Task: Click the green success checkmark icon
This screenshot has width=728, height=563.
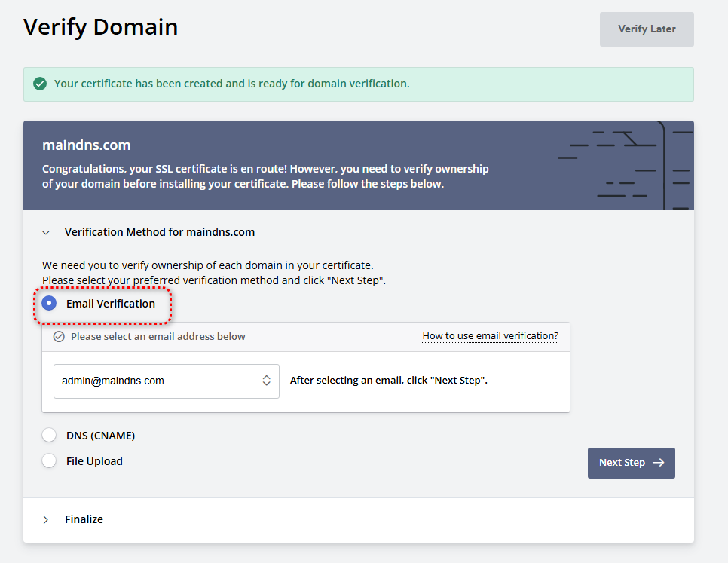Action: coord(40,84)
